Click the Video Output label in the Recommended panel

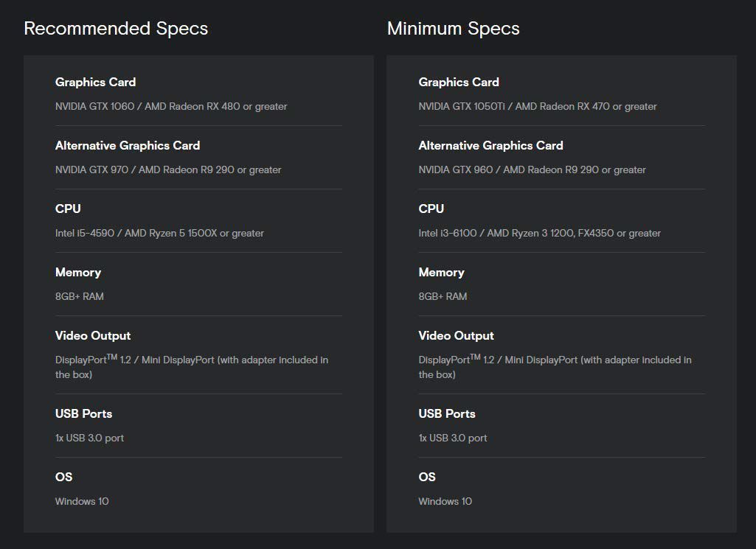(x=92, y=335)
